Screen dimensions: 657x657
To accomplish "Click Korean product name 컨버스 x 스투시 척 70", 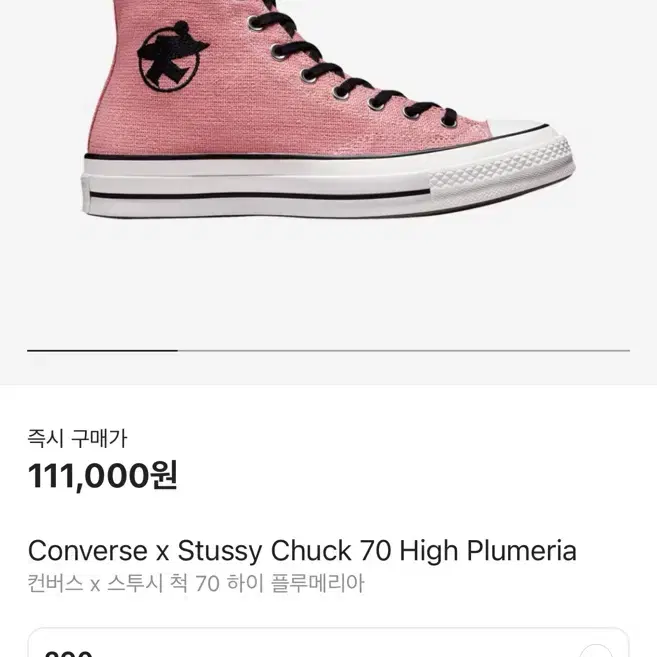I will coord(124,583).
